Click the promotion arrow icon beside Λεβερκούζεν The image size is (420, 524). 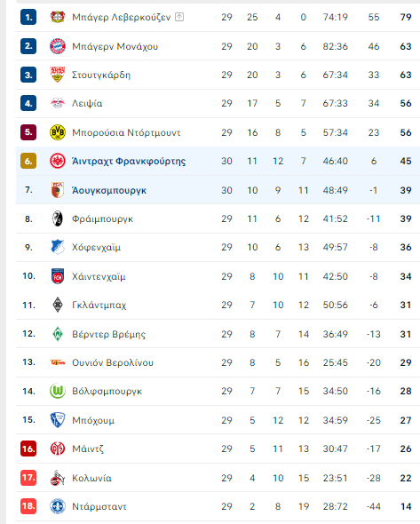pyautogui.click(x=179, y=17)
